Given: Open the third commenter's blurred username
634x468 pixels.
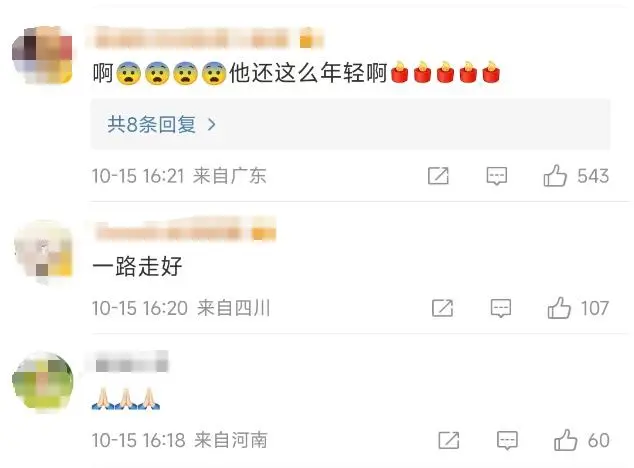Looking at the screenshot, I should click(x=132, y=362).
